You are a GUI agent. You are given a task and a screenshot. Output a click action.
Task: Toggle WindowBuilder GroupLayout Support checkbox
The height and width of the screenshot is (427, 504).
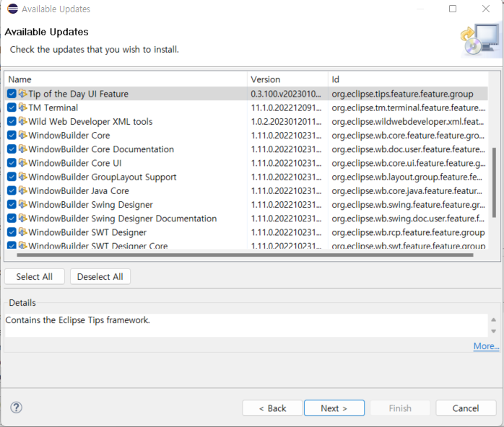point(12,177)
